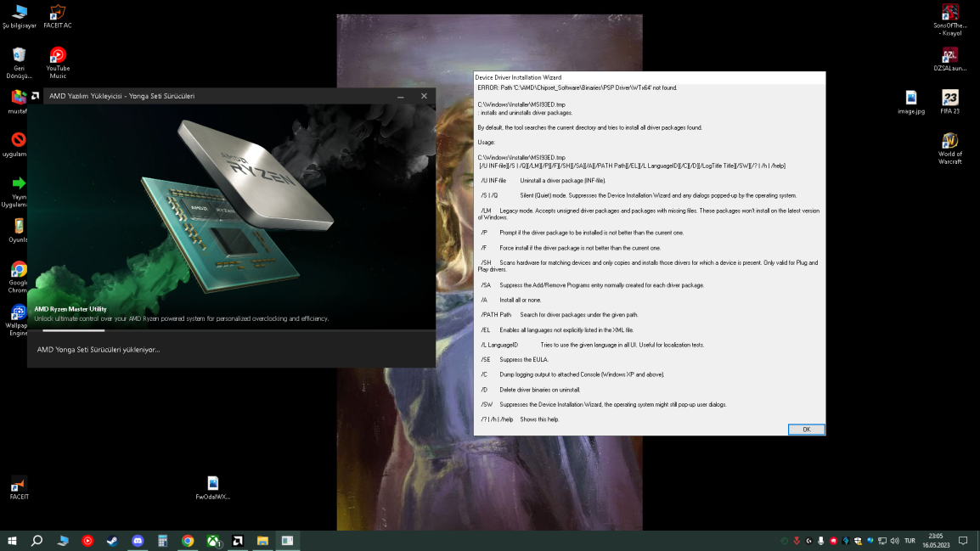Select the 'mustaf' desktop icon

[x=18, y=103]
